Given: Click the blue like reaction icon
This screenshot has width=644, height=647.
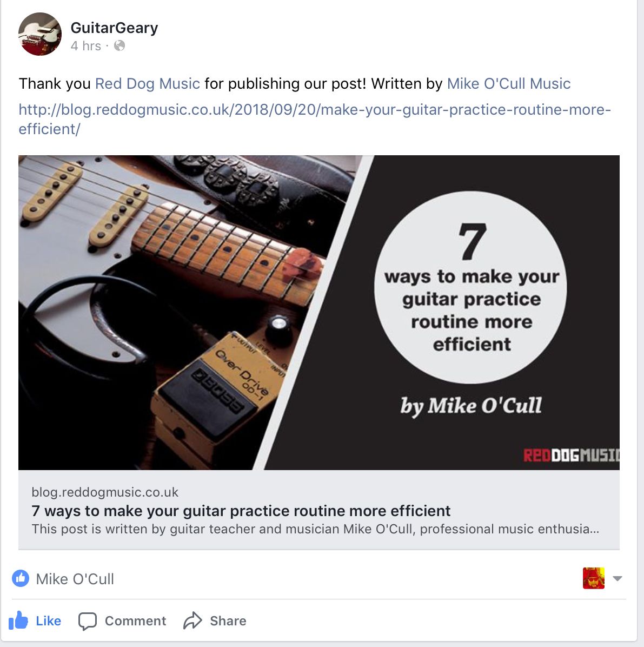Looking at the screenshot, I should point(21,578).
